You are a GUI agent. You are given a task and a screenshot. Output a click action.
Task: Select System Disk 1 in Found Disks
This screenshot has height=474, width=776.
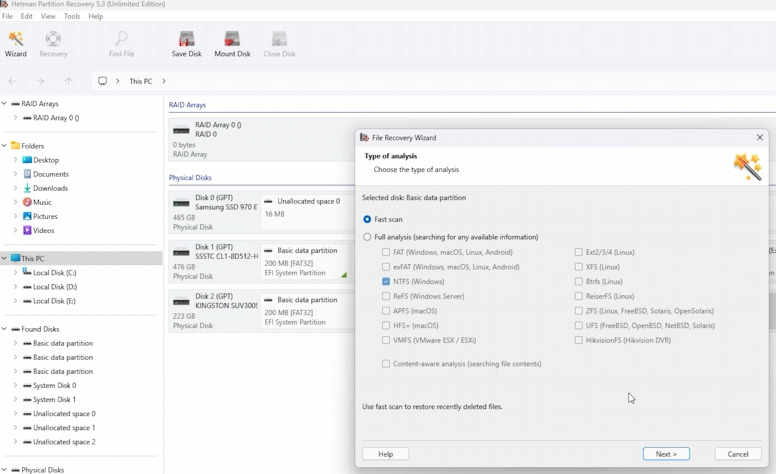(54, 399)
